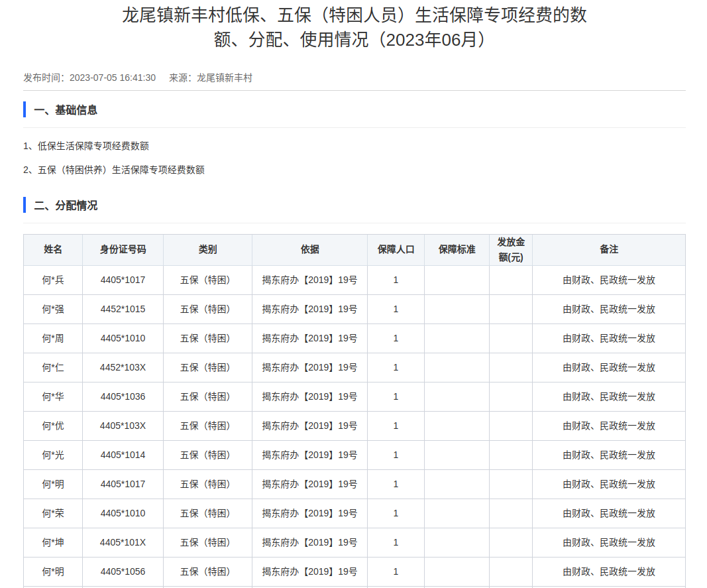The width and height of the screenshot is (707, 588).
Task: Click the ID number 4405*1056
Action: point(123,571)
